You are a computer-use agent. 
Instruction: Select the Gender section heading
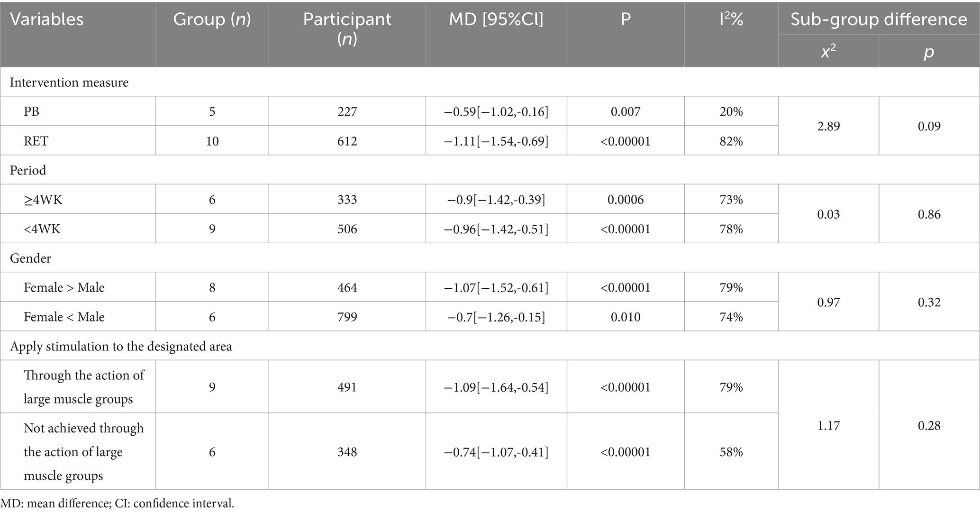pos(30,258)
